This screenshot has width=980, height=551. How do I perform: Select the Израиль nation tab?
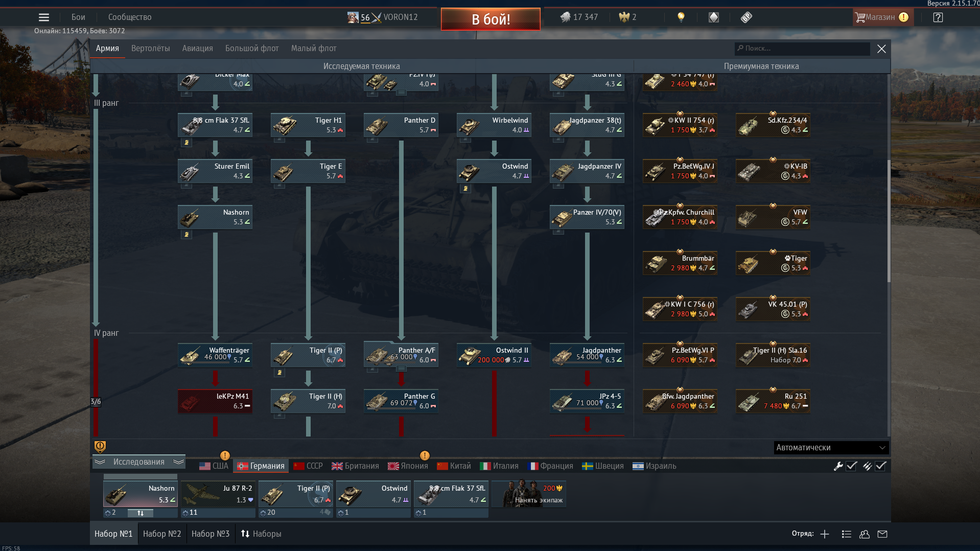coord(654,466)
